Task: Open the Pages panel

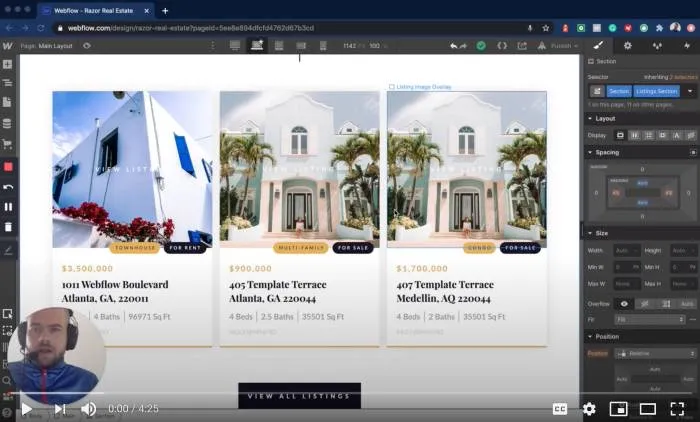Action: (x=7, y=103)
